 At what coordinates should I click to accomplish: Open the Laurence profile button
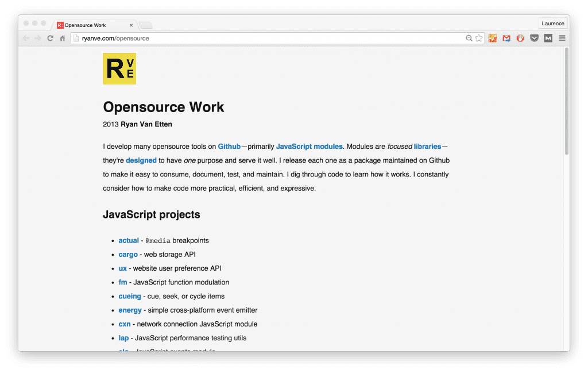pos(553,23)
